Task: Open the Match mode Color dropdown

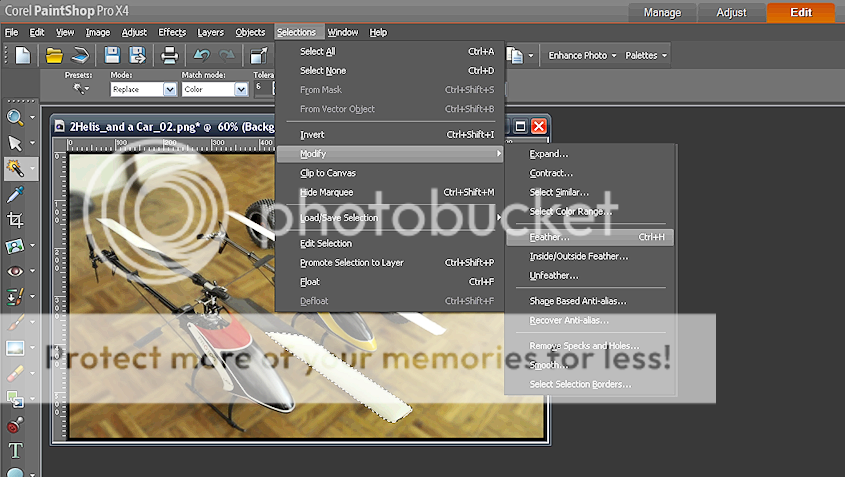Action: 213,89
